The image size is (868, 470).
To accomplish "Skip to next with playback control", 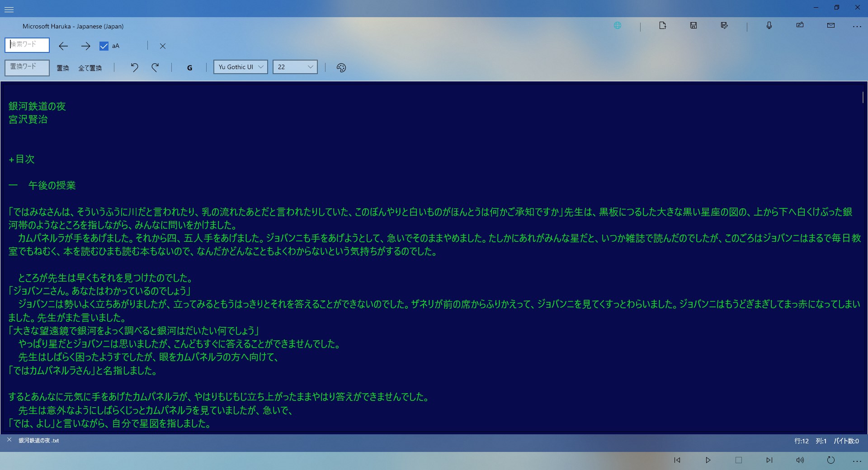I will (769, 460).
